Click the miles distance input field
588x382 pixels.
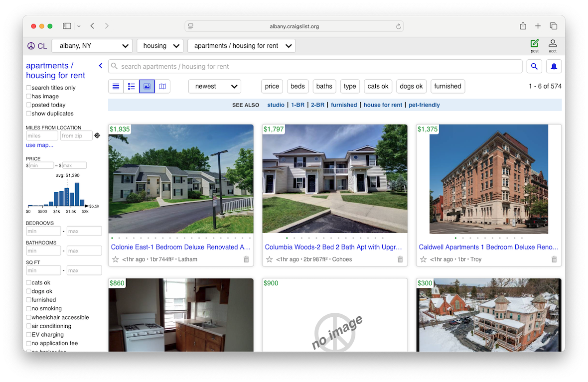(x=42, y=135)
